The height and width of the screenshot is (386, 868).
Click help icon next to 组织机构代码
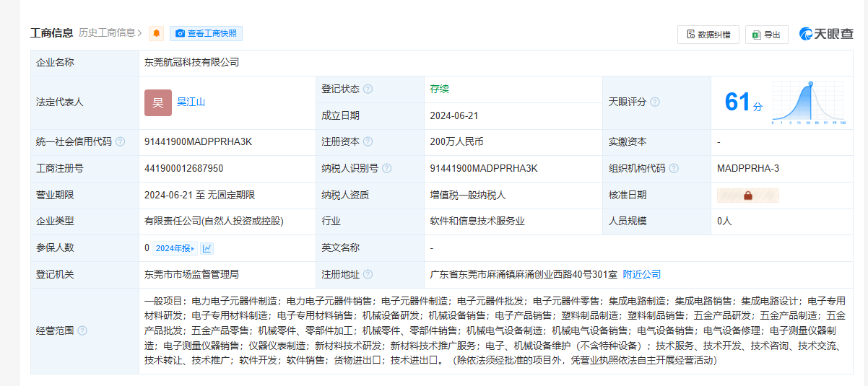[673, 169]
